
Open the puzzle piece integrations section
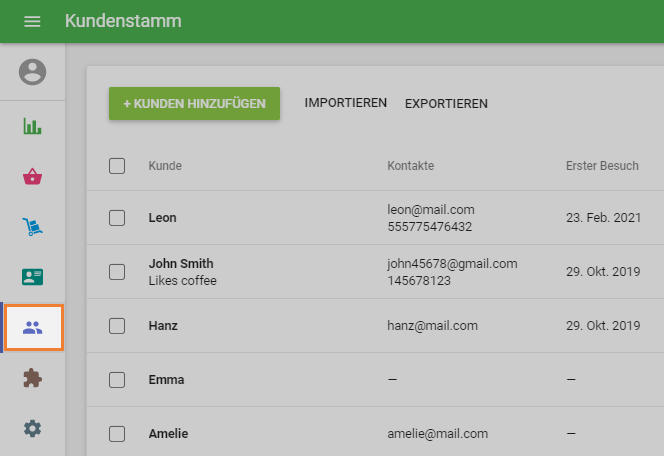pyautogui.click(x=33, y=379)
